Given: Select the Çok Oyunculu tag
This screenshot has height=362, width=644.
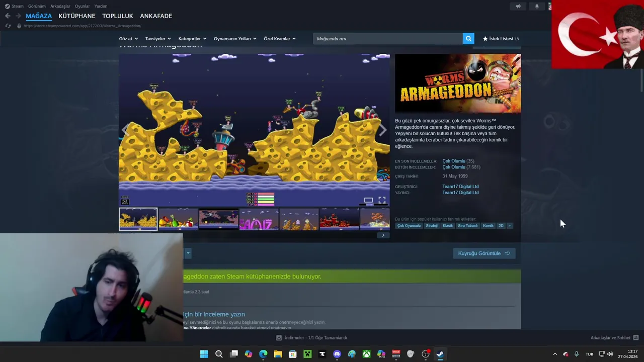Looking at the screenshot, I should (409, 226).
